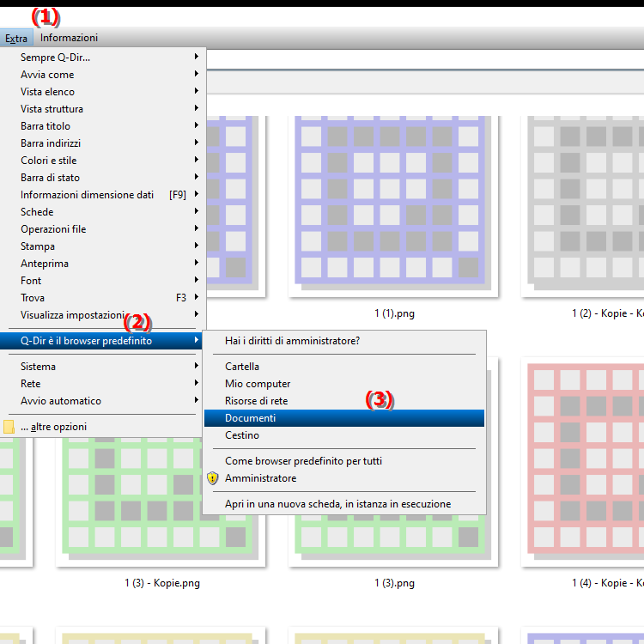The image size is (644, 644).
Task: Choose Apri in una nuova scheda option
Action: pyautogui.click(x=344, y=504)
